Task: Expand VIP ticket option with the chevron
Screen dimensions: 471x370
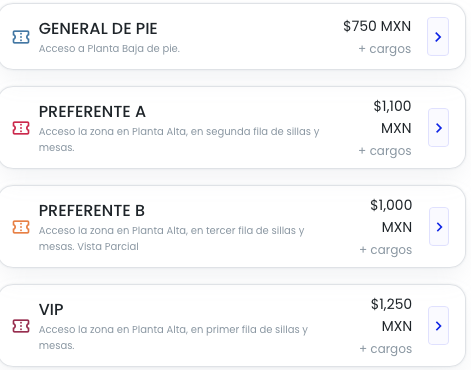Action: click(x=438, y=326)
